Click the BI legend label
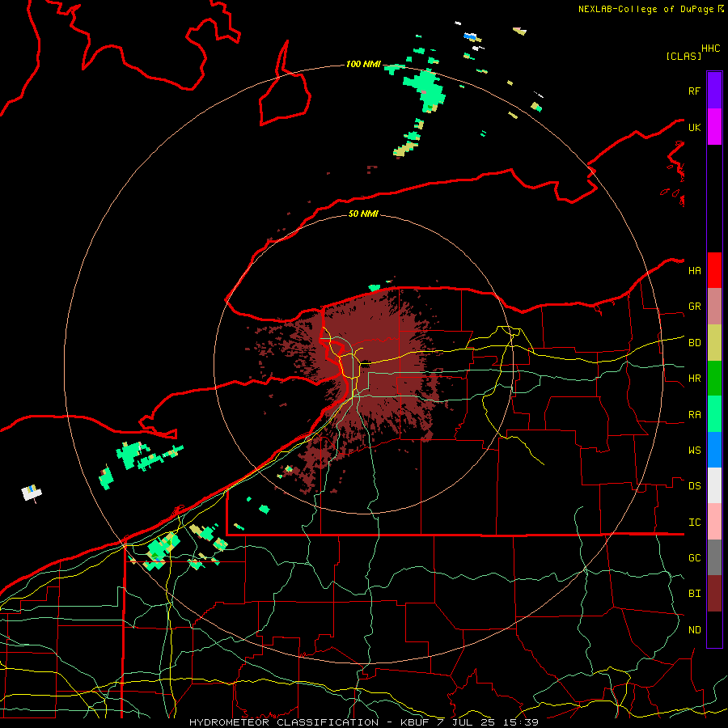The height and width of the screenshot is (728, 728). click(694, 594)
